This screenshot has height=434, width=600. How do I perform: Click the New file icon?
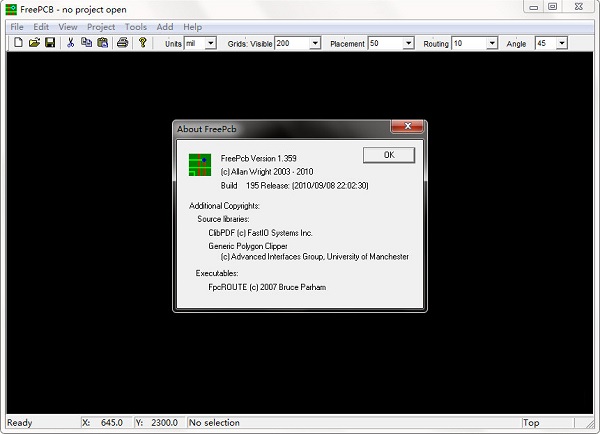[x=18, y=42]
